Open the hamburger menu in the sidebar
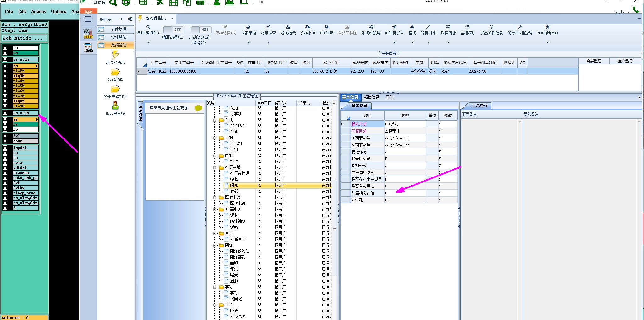 (x=88, y=19)
